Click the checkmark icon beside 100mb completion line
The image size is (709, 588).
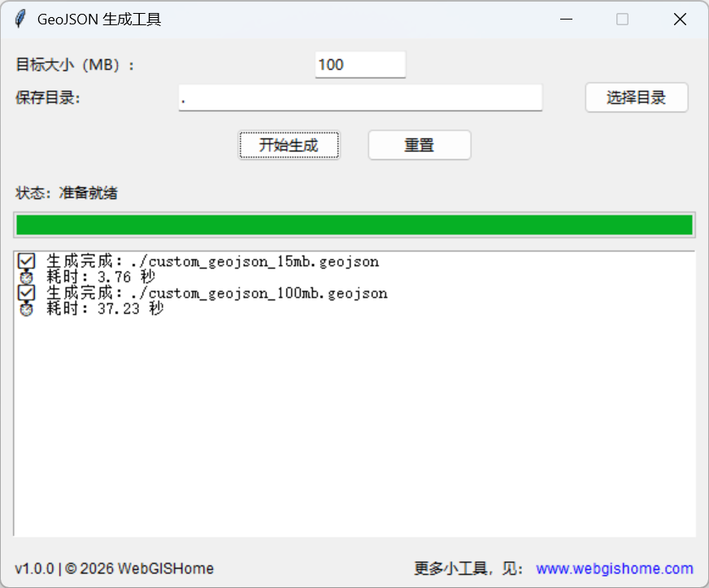pos(26,293)
